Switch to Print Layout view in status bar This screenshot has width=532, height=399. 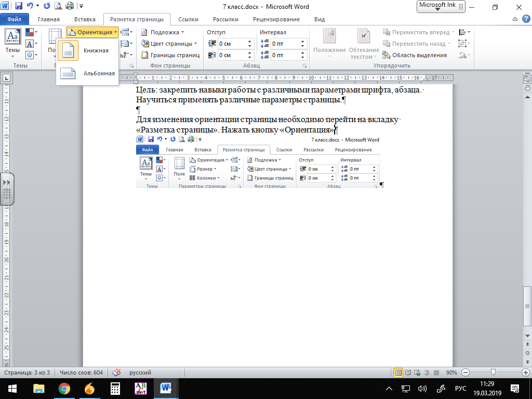click(398, 373)
